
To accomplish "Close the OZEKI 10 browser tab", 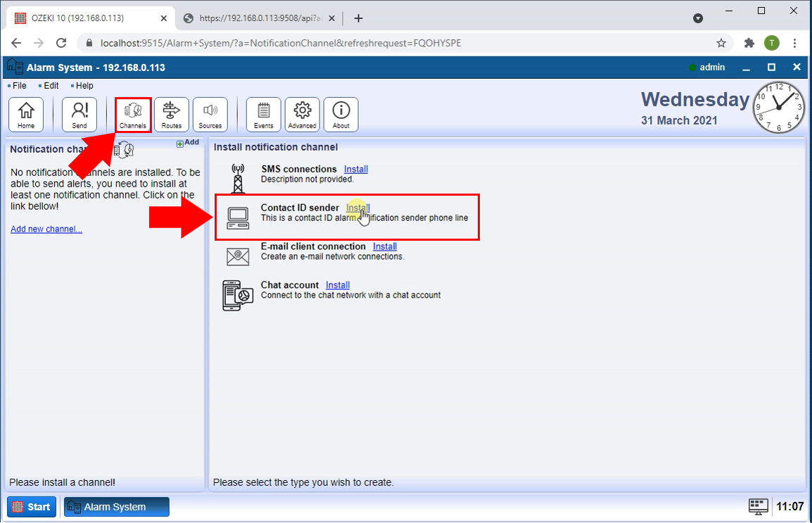I will tap(164, 18).
